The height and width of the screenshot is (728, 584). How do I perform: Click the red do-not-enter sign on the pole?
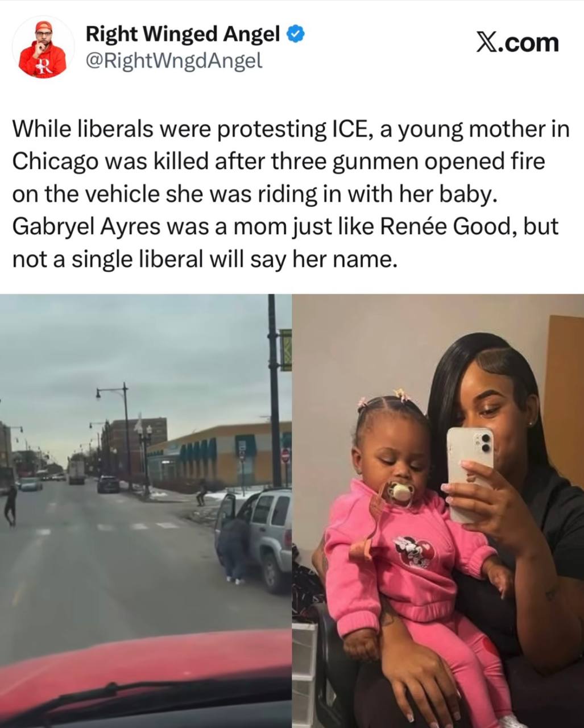(286, 455)
